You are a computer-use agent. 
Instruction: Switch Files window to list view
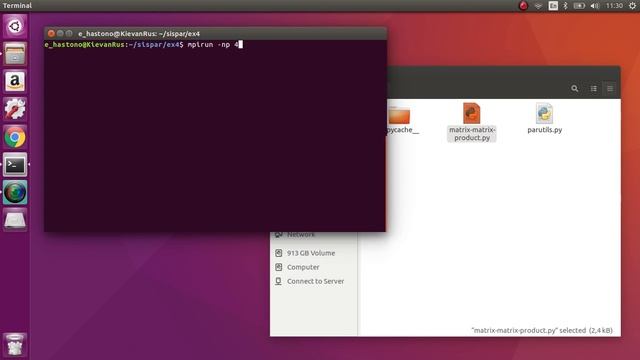pos(593,89)
